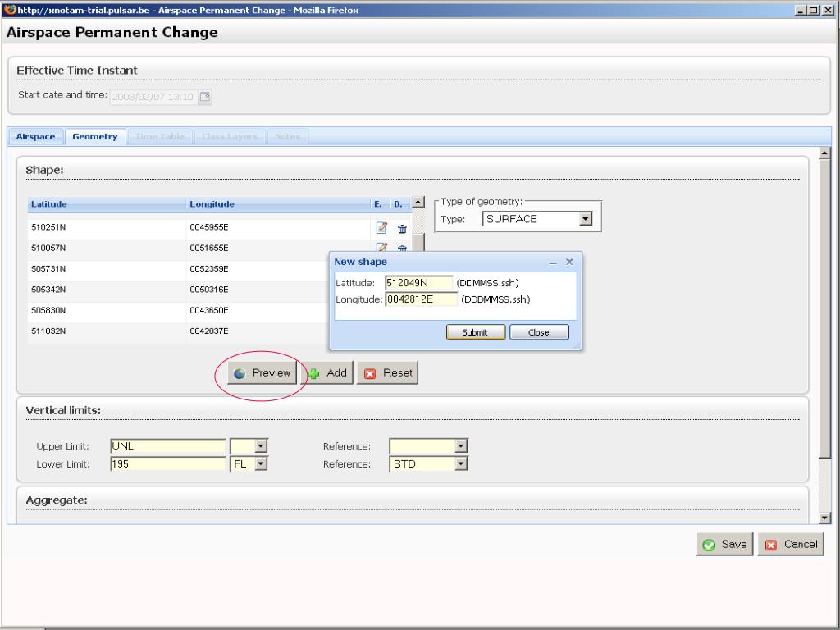Click the Lower Limit 195 field

pyautogui.click(x=168, y=464)
